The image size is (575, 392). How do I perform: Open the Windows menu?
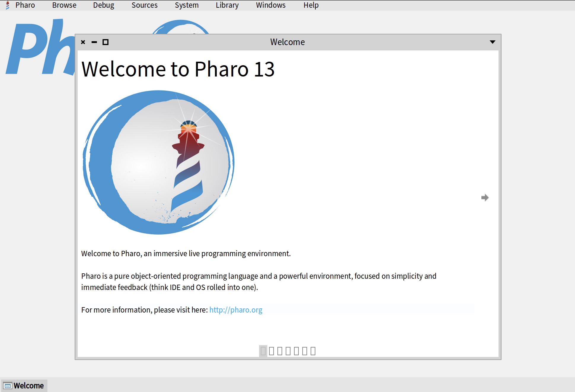(x=271, y=5)
